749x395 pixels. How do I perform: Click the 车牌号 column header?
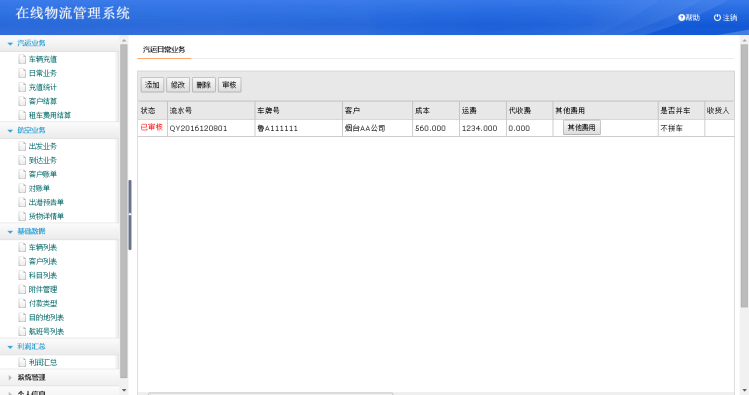click(299, 110)
